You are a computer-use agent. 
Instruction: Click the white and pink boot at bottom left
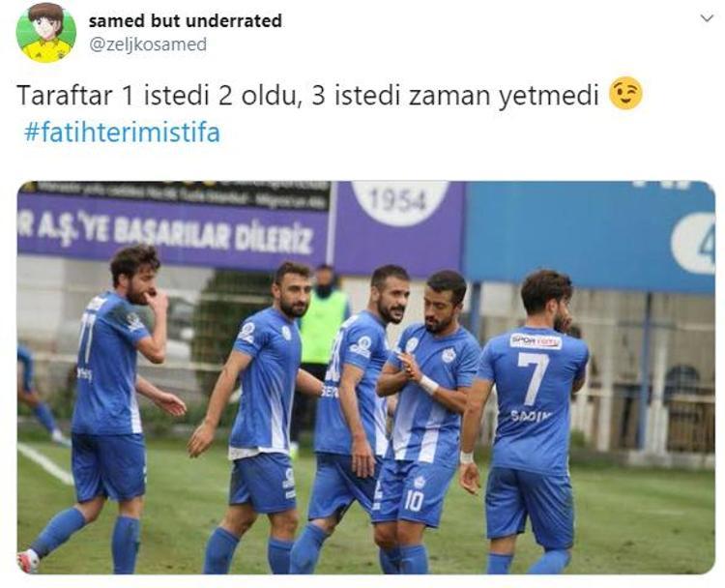click(29, 560)
